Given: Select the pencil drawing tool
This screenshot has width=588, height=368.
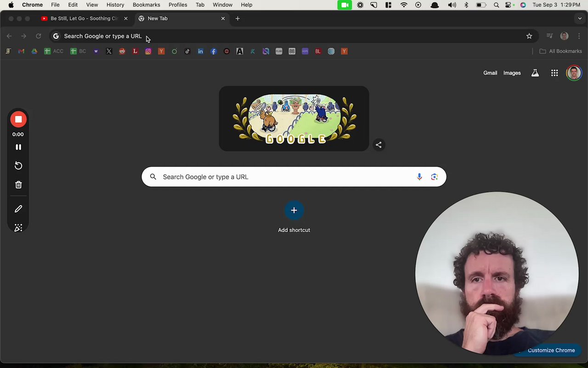Looking at the screenshot, I should 18,209.
